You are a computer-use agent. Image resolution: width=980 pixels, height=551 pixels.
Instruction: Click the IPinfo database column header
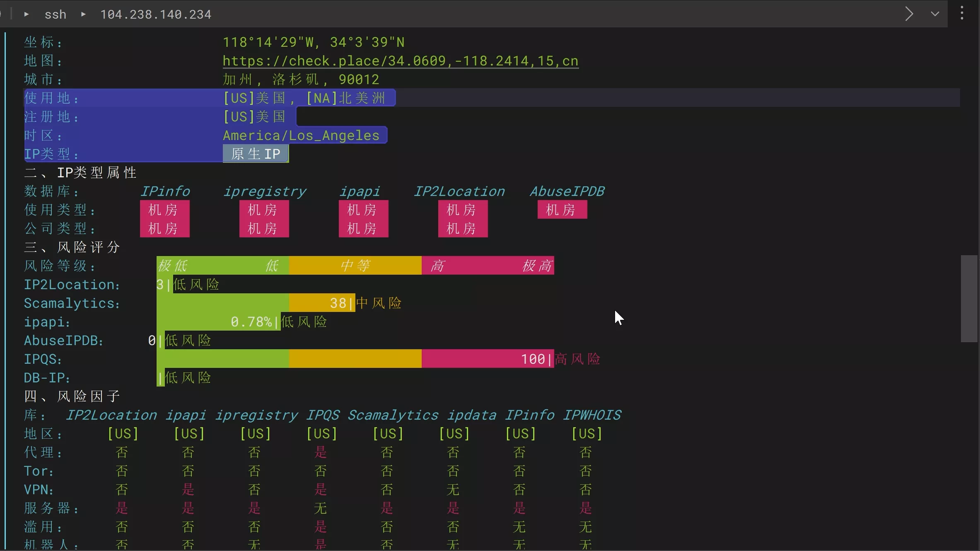(x=165, y=191)
